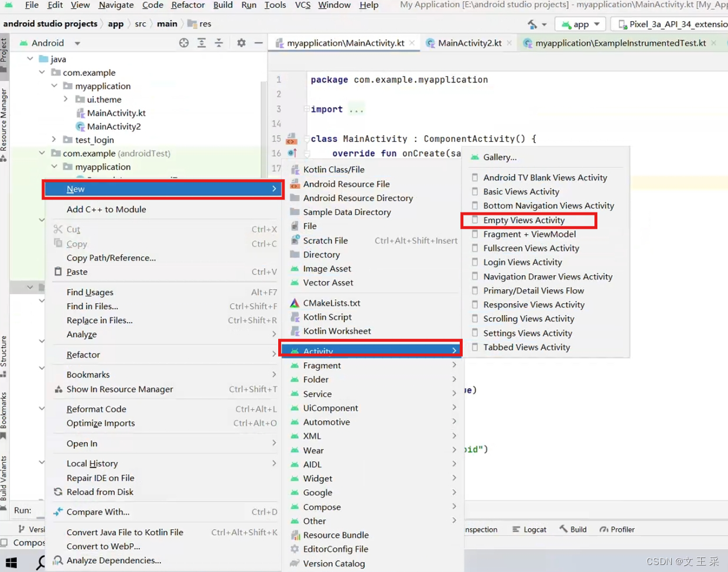Open the File menu
Image resolution: width=728 pixels, height=572 pixels.
click(x=32, y=5)
